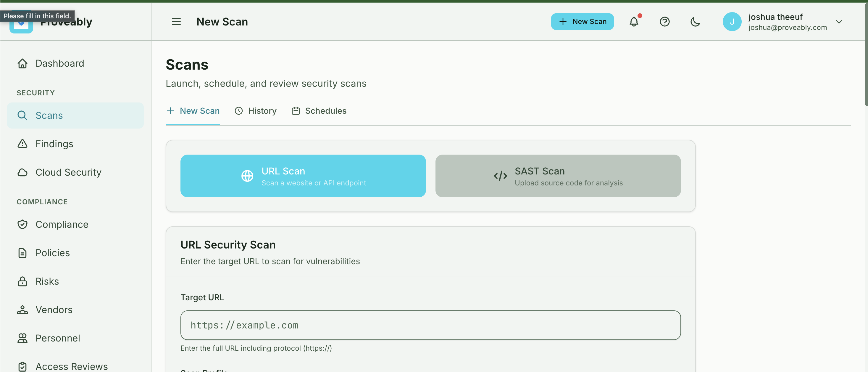The width and height of the screenshot is (868, 372).
Task: Open help via question mark icon
Action: (664, 22)
